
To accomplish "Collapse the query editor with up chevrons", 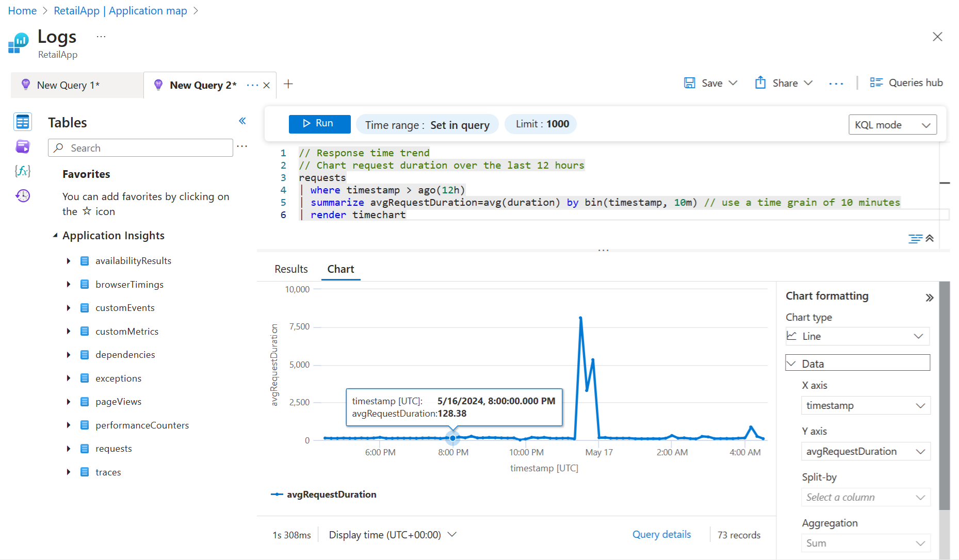I will click(x=930, y=238).
